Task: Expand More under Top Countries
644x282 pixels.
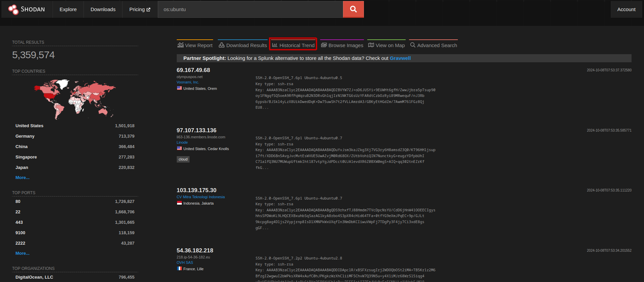Action: click(23, 178)
